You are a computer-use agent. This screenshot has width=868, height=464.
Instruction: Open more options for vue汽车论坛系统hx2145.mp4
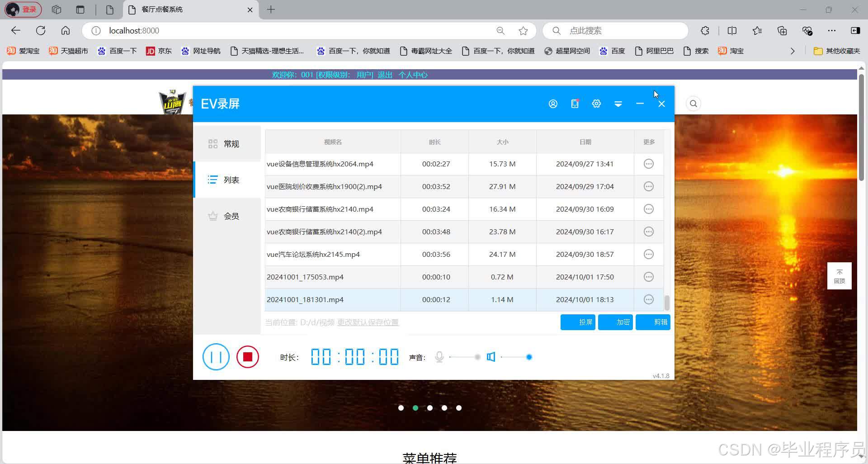649,254
